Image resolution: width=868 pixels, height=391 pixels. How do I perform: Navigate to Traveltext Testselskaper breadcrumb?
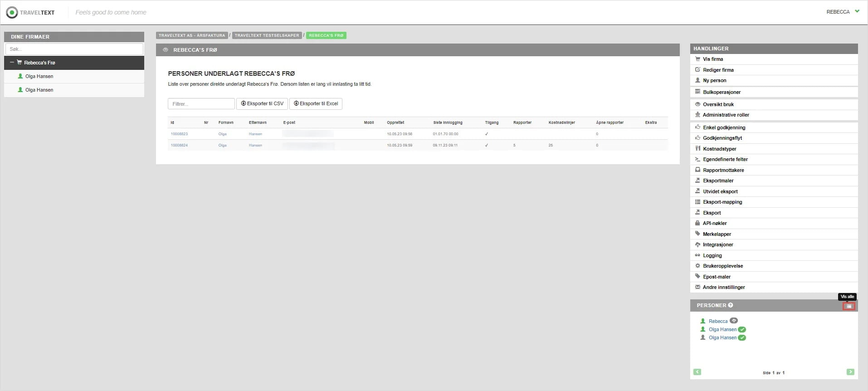coord(267,35)
